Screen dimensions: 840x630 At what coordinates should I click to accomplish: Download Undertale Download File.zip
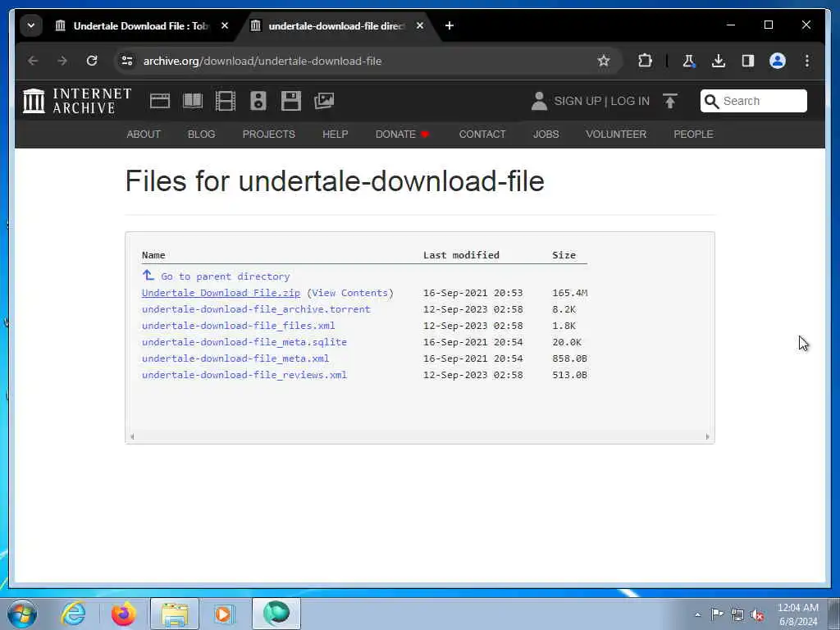221,293
